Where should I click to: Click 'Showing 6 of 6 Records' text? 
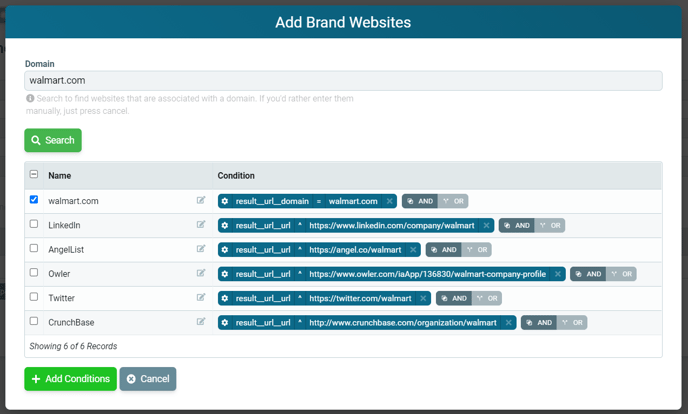click(x=73, y=346)
